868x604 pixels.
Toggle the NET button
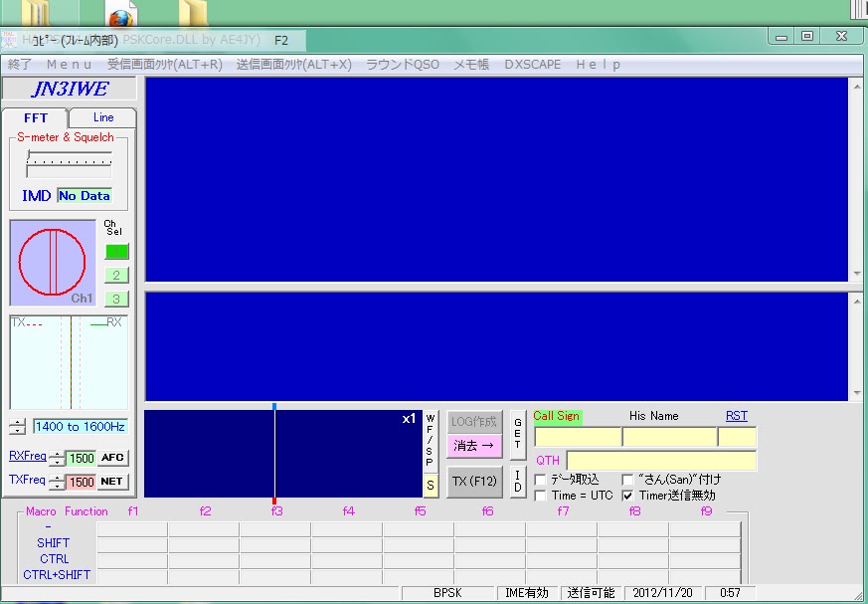click(x=113, y=482)
